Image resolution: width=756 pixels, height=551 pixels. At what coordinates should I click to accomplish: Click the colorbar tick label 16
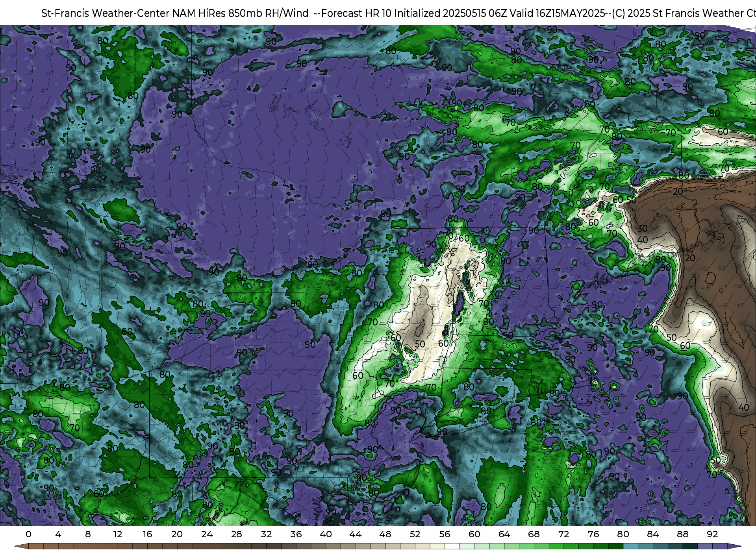pyautogui.click(x=147, y=534)
